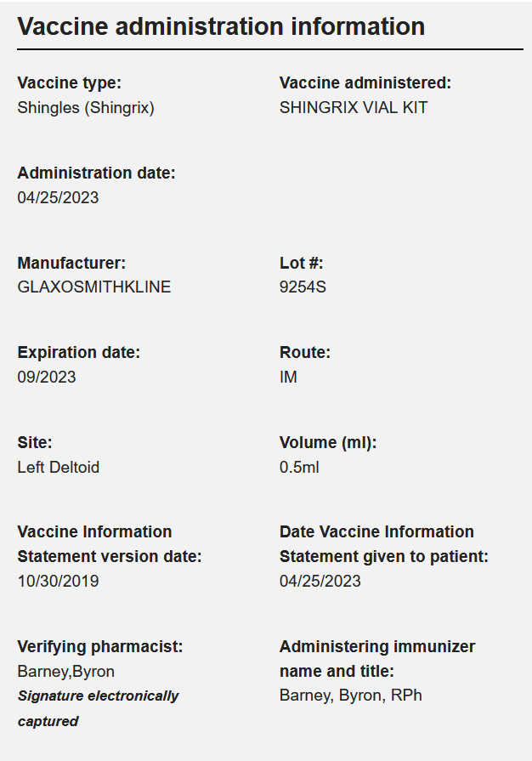Click the SHINGRIX VIAL KIT value

coord(354,107)
